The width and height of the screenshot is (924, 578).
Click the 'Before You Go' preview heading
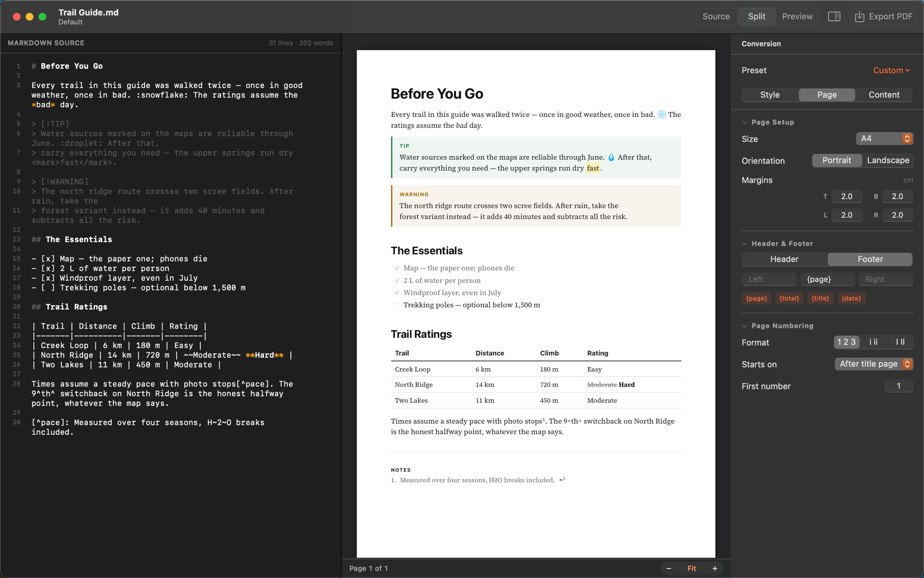click(437, 94)
